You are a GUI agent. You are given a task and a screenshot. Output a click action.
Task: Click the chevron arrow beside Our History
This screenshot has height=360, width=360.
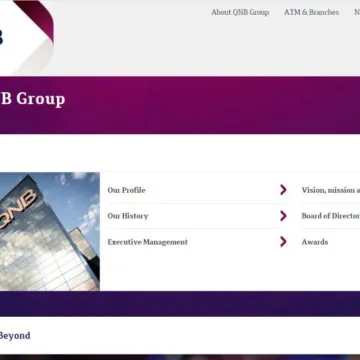click(x=283, y=216)
